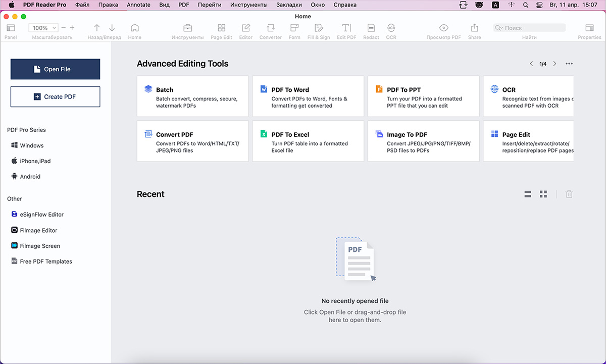Open the Converter toolbar tool
Screen dimensions: 606x364
point(271,28)
